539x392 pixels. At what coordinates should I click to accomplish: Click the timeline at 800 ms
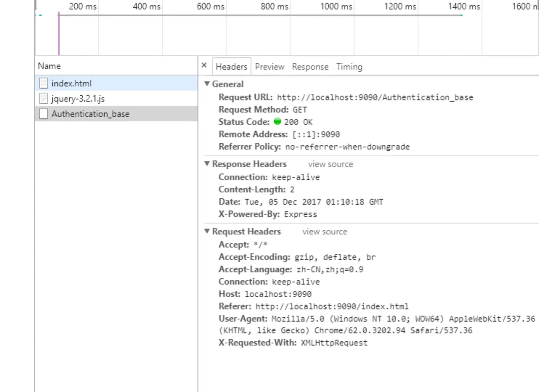(x=274, y=7)
